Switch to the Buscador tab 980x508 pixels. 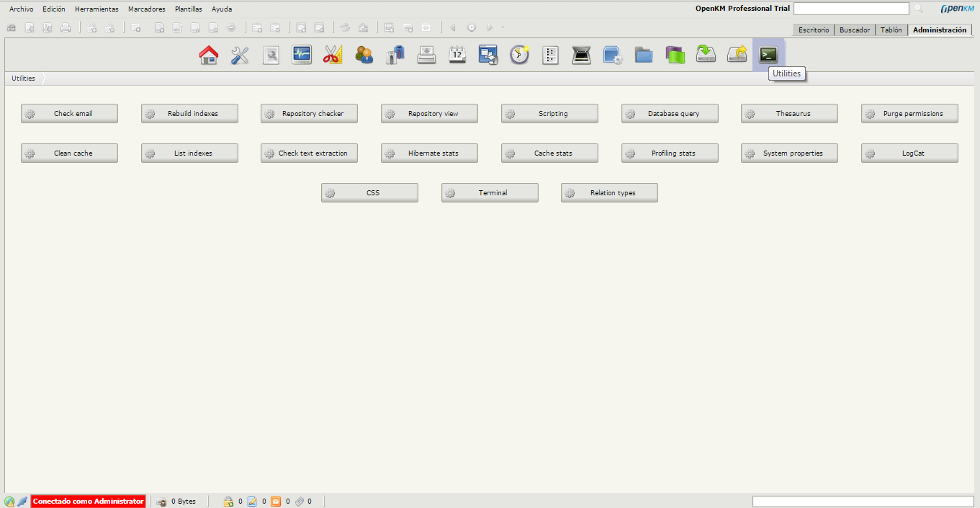pyautogui.click(x=855, y=30)
